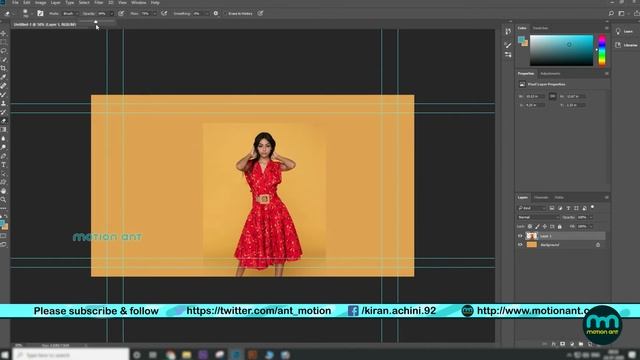Open eraser Mode dropdown
Viewport: 640px width, 360px height.
coord(70,13)
